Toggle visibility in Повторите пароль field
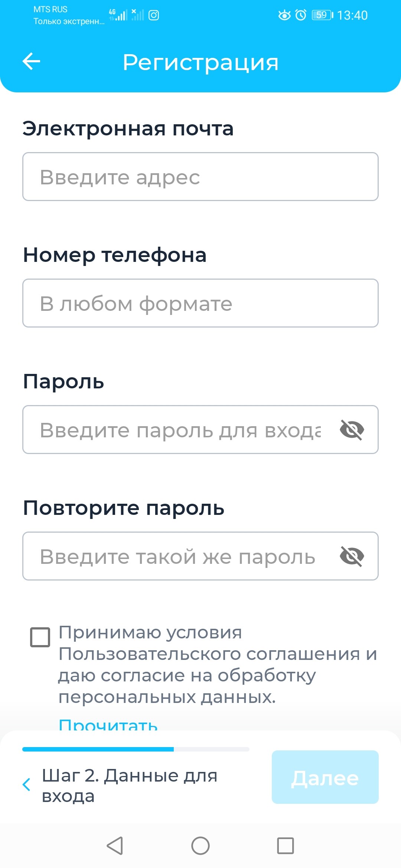 click(352, 556)
